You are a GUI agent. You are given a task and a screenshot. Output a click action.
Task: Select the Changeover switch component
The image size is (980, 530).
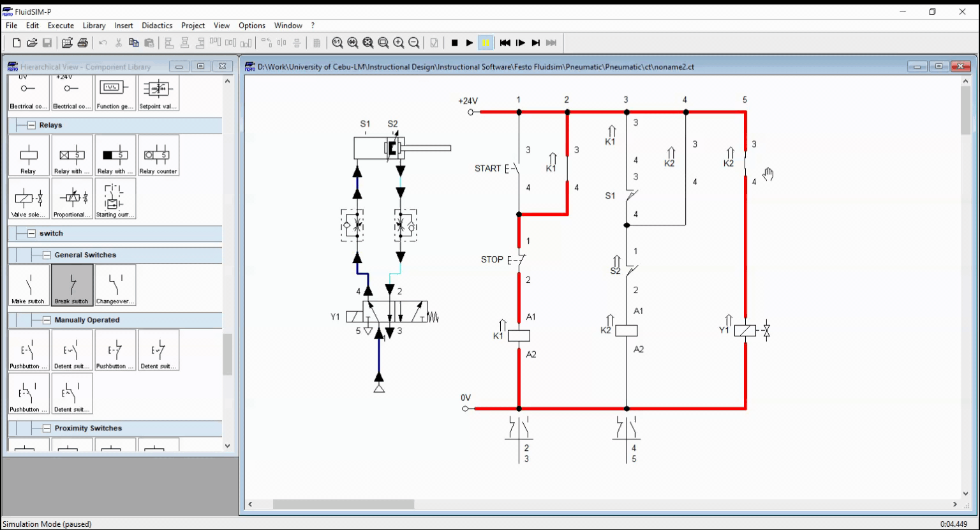115,285
